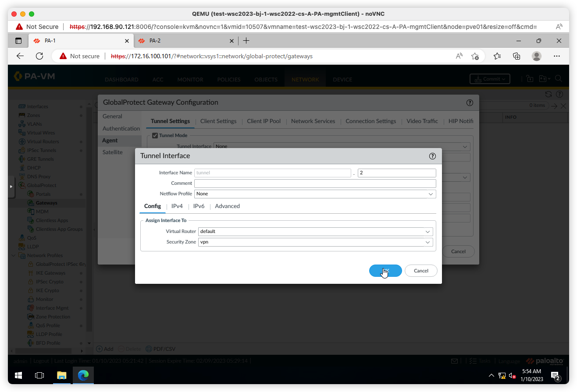577x392 pixels.
Task: Click the PDF/CSV export button
Action: 160,349
